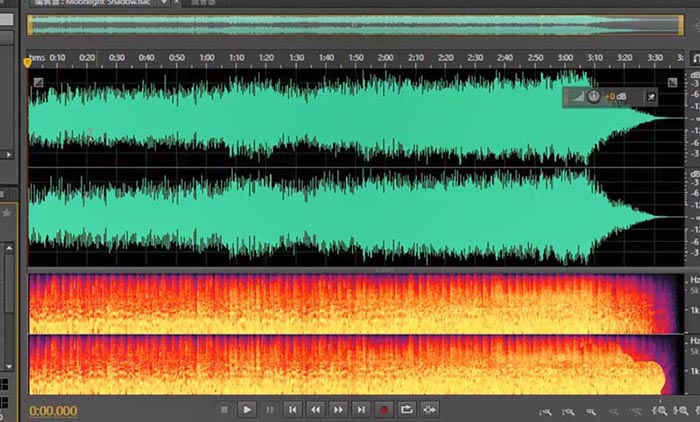
Task: Click the fade-in handle at waveform top-left
Action: pos(38,83)
